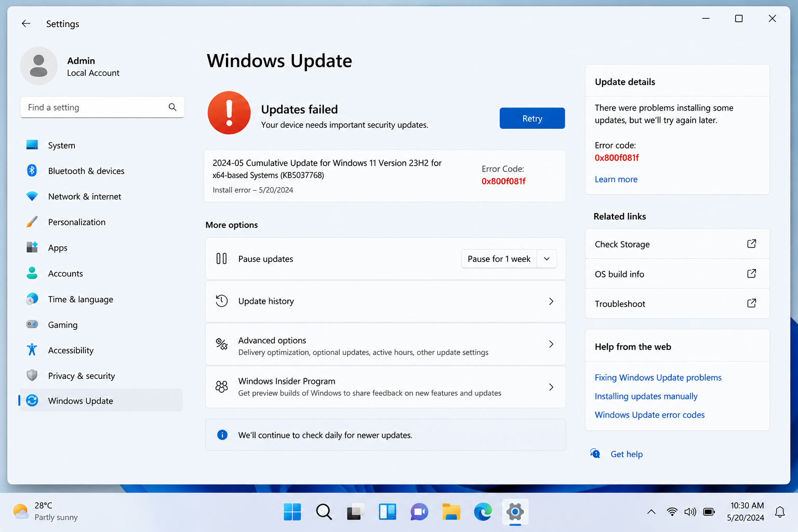The image size is (798, 532).
Task: Click the red Updates failed alert icon
Action: coord(229,113)
